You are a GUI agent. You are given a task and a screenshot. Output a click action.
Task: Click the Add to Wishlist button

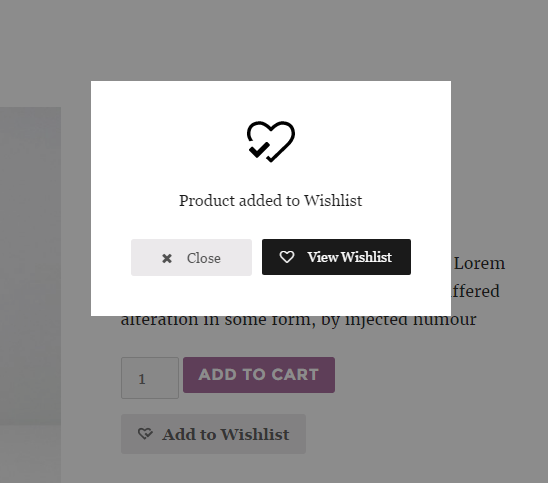pyautogui.click(x=213, y=434)
